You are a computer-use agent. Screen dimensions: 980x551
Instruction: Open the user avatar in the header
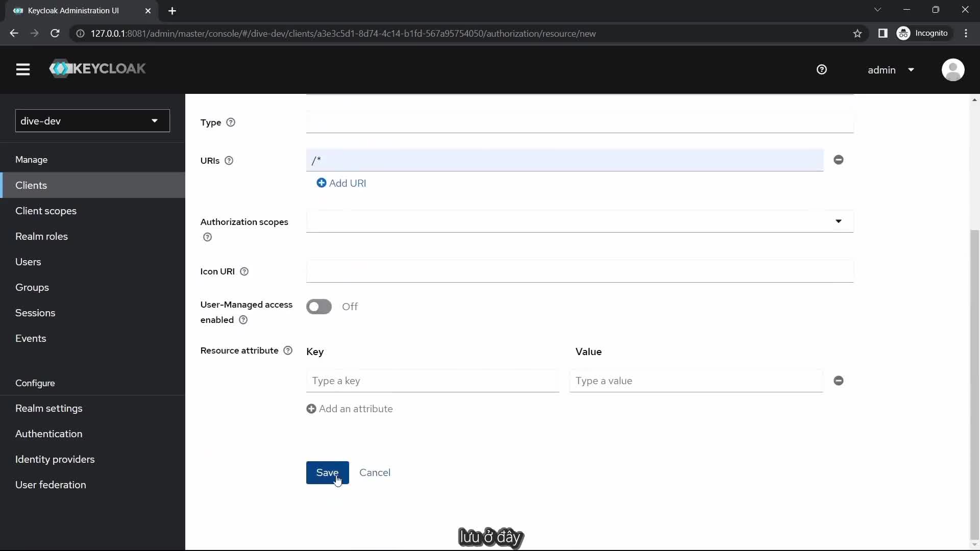[x=952, y=70]
